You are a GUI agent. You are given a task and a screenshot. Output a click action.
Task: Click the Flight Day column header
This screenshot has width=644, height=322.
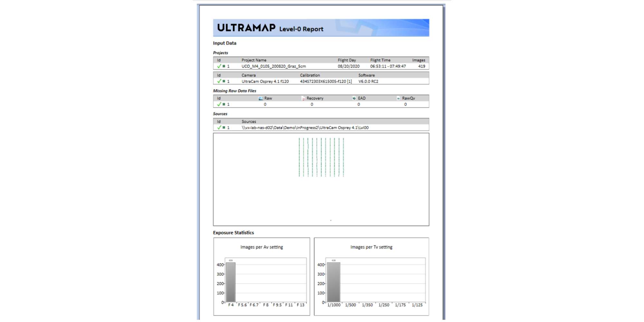click(346, 60)
